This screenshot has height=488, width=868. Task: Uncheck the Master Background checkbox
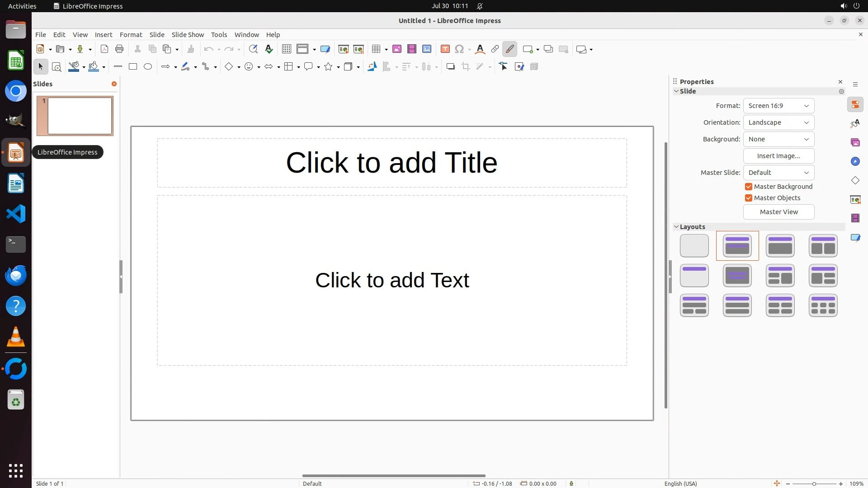(x=749, y=187)
